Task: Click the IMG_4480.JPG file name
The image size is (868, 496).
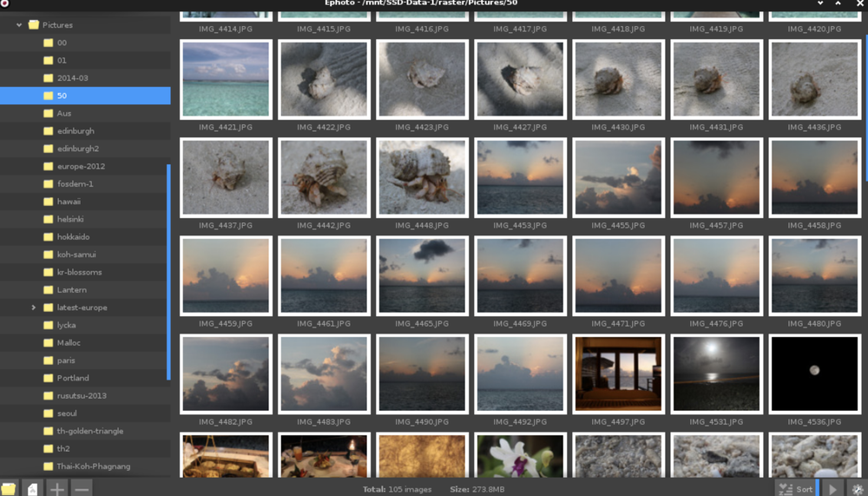Action: [814, 324]
